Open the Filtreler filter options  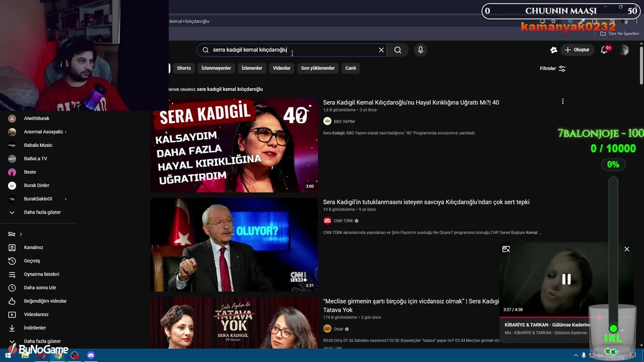click(552, 68)
